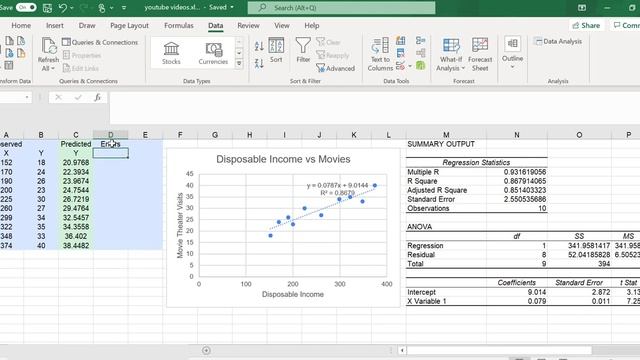Open the Insert ribbon tab
The height and width of the screenshot is (360, 640).
click(x=55, y=25)
